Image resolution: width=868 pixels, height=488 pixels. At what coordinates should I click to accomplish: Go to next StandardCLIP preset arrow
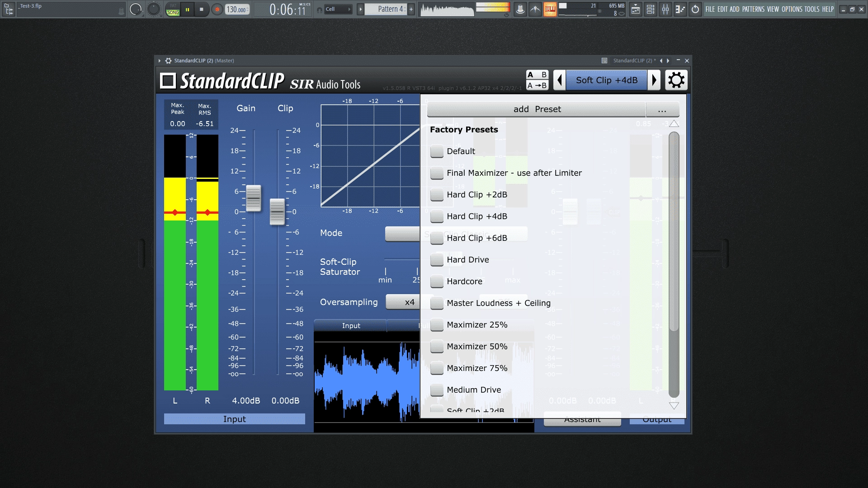pyautogui.click(x=654, y=80)
